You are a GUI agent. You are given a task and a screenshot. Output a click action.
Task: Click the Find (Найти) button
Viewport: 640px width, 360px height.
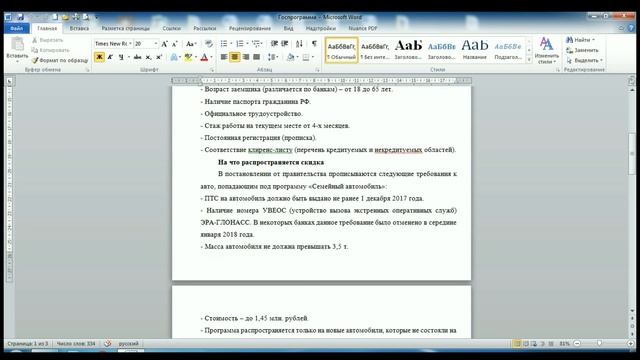click(580, 40)
